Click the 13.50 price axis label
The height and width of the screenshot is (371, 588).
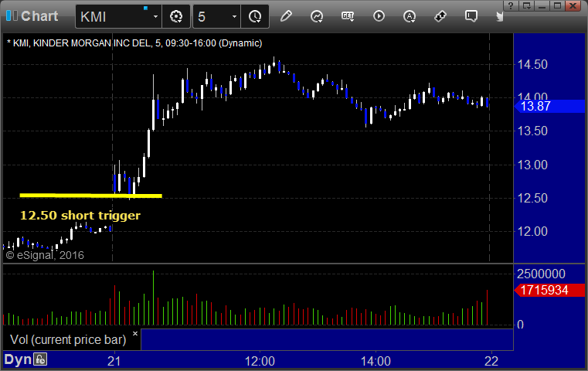pos(532,131)
